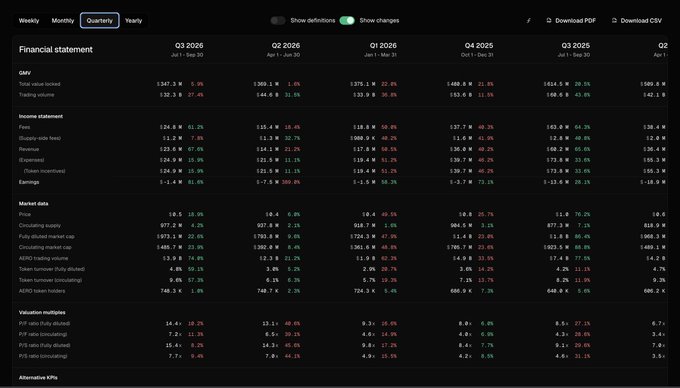The height and width of the screenshot is (388, 680).
Task: Switch to the Monthly view tab
Action: tap(63, 20)
